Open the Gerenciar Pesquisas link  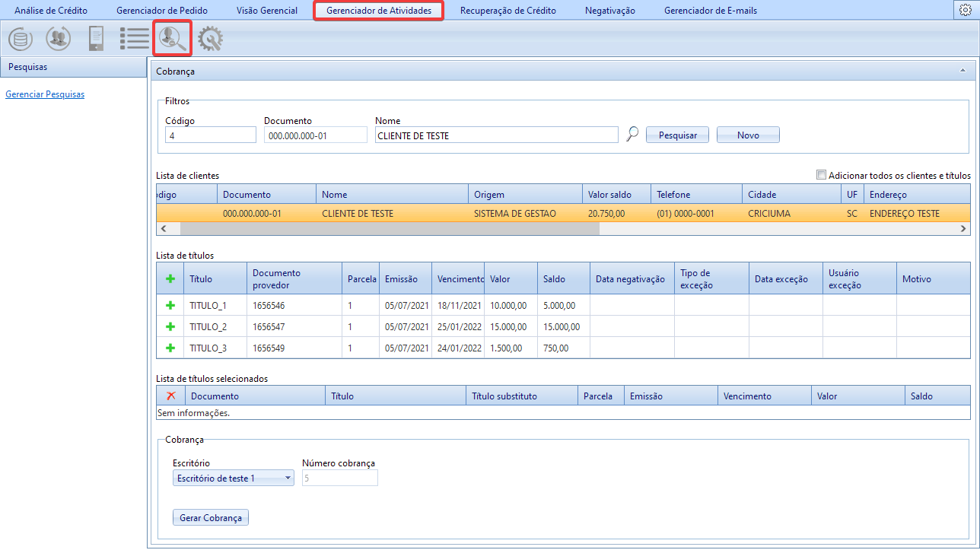click(45, 95)
